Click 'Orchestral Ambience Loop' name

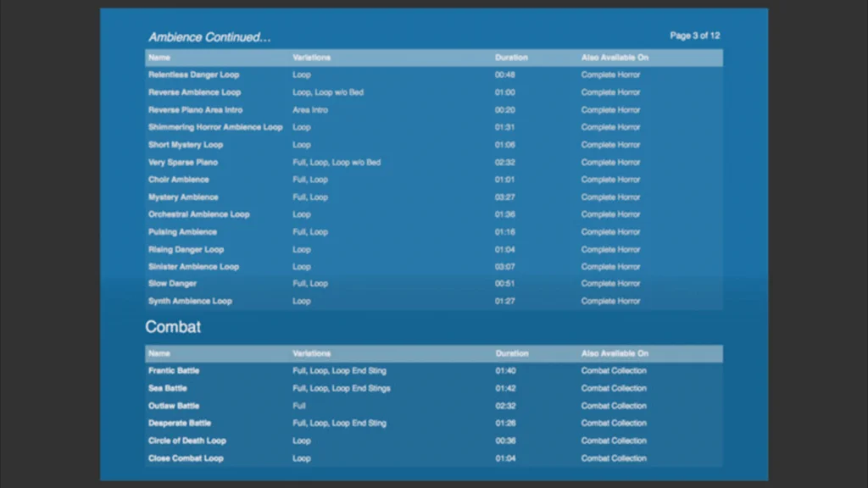[198, 214]
